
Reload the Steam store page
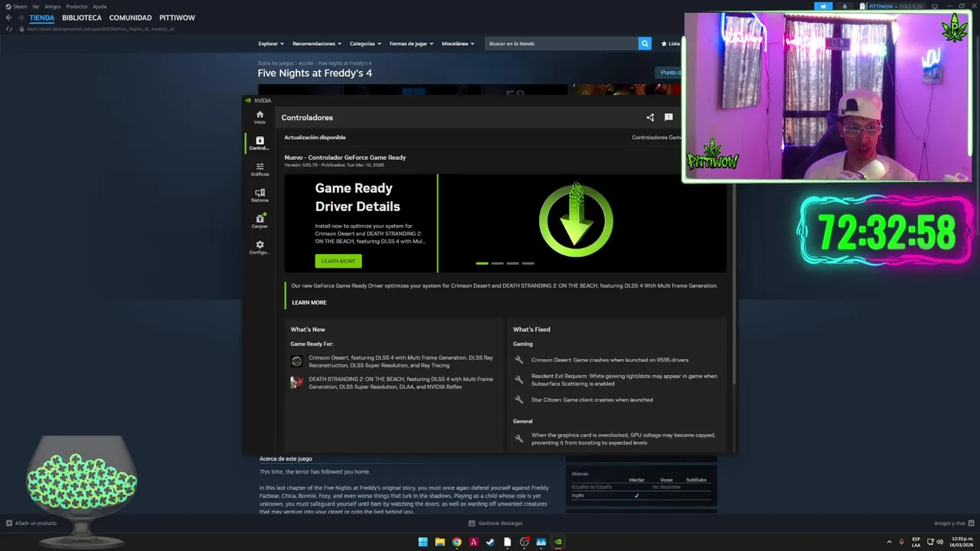9,29
